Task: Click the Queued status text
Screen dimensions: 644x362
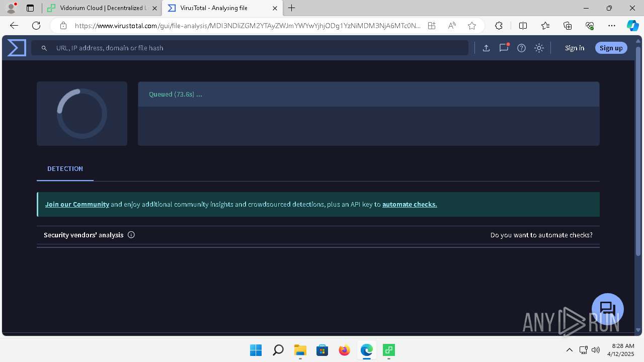Action: click(x=175, y=94)
